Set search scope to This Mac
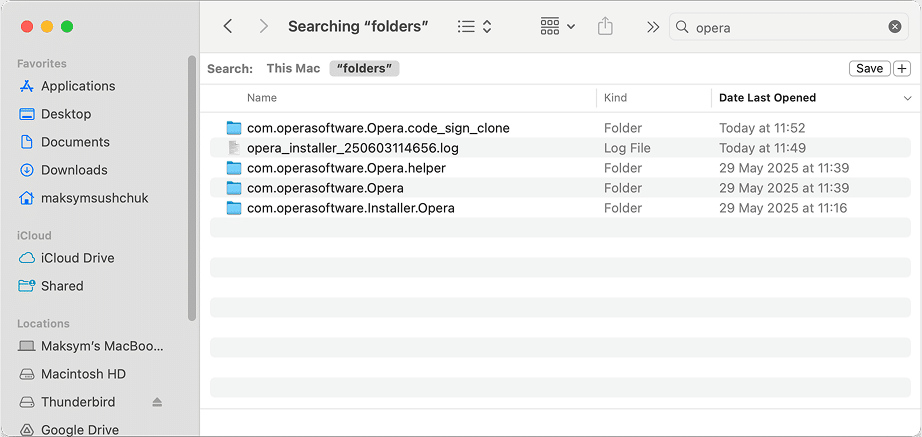The height and width of the screenshot is (437, 922). pos(293,68)
